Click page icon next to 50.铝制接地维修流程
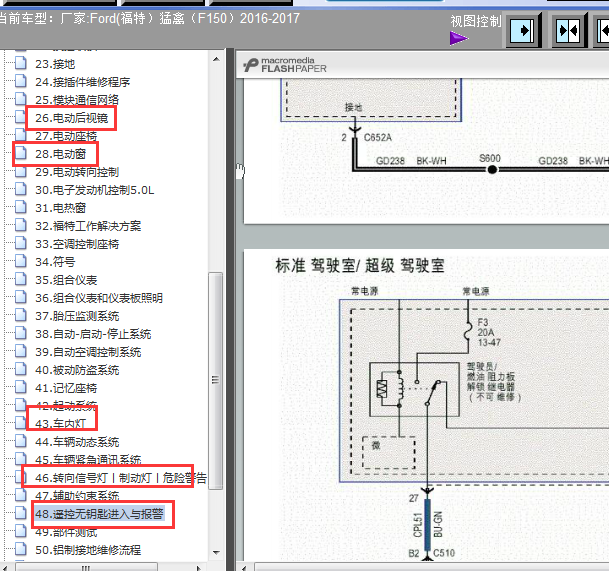Image resolution: width=609 pixels, height=571 pixels. 21,548
